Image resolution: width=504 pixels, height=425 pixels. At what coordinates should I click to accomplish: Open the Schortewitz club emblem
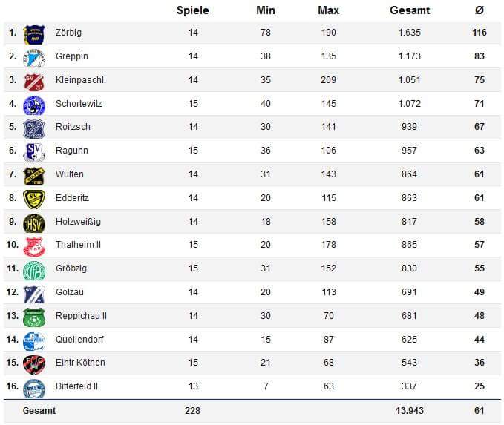coord(34,105)
